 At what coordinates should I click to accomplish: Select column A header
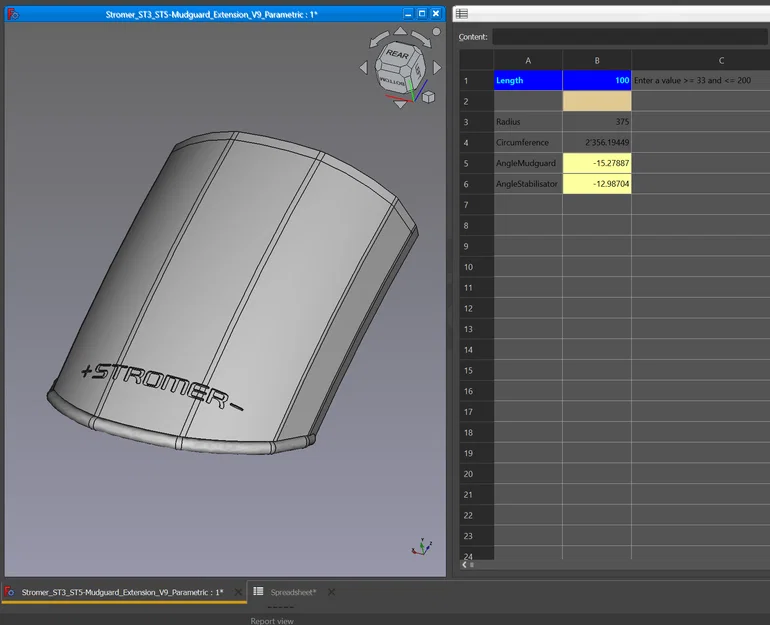(x=528, y=60)
